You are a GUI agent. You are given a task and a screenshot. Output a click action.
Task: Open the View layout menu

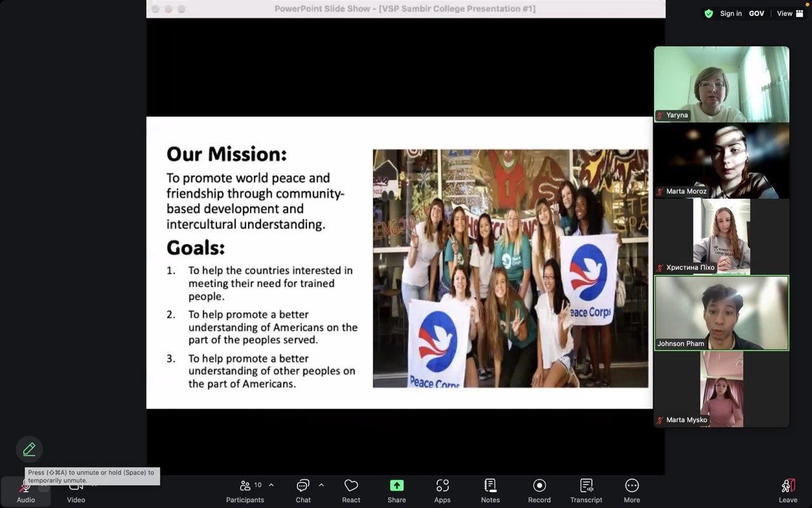tap(790, 13)
